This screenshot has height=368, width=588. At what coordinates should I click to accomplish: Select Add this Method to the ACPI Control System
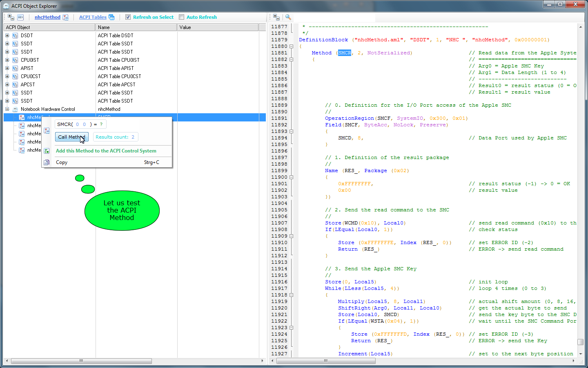(106, 151)
